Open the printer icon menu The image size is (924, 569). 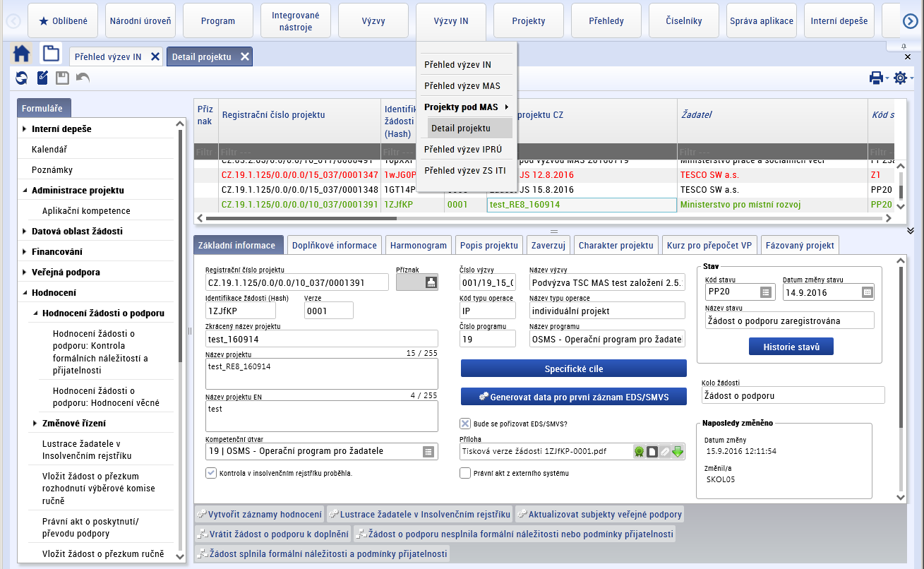(x=876, y=78)
